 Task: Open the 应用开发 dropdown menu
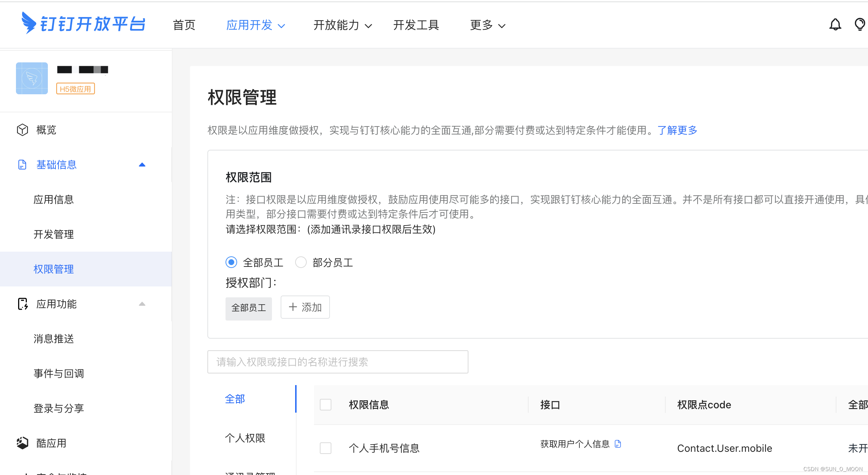click(x=256, y=25)
